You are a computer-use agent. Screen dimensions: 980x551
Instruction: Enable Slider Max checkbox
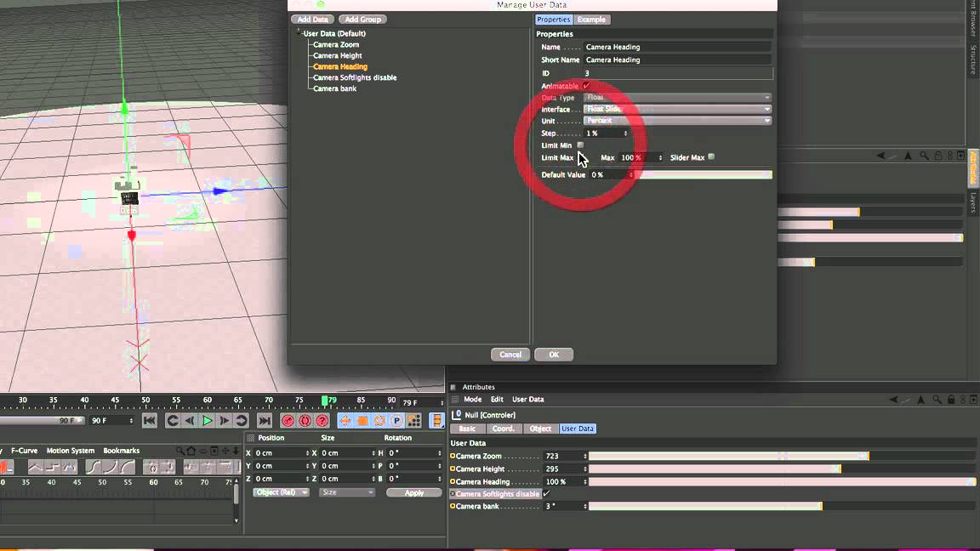pyautogui.click(x=711, y=156)
